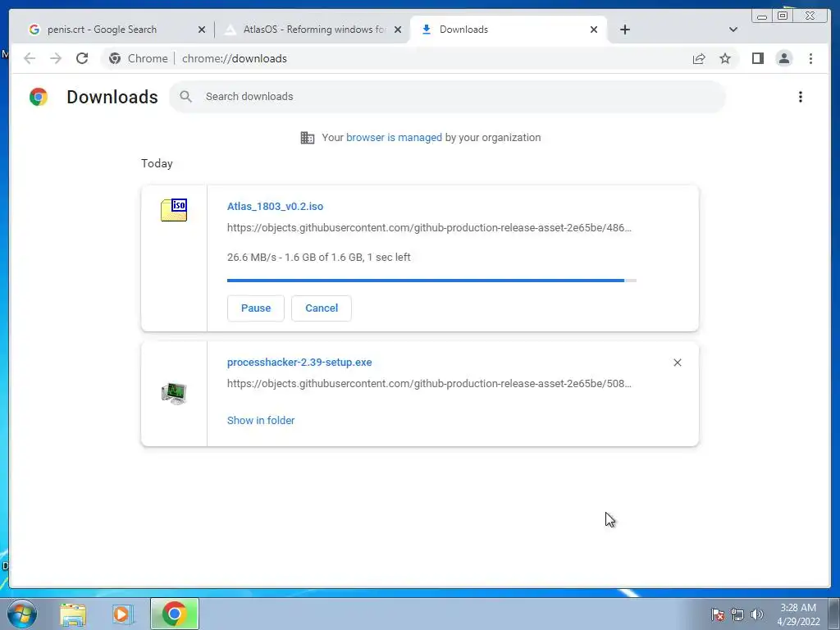
Task: Bookmark this tab with the star icon
Action: point(725,58)
